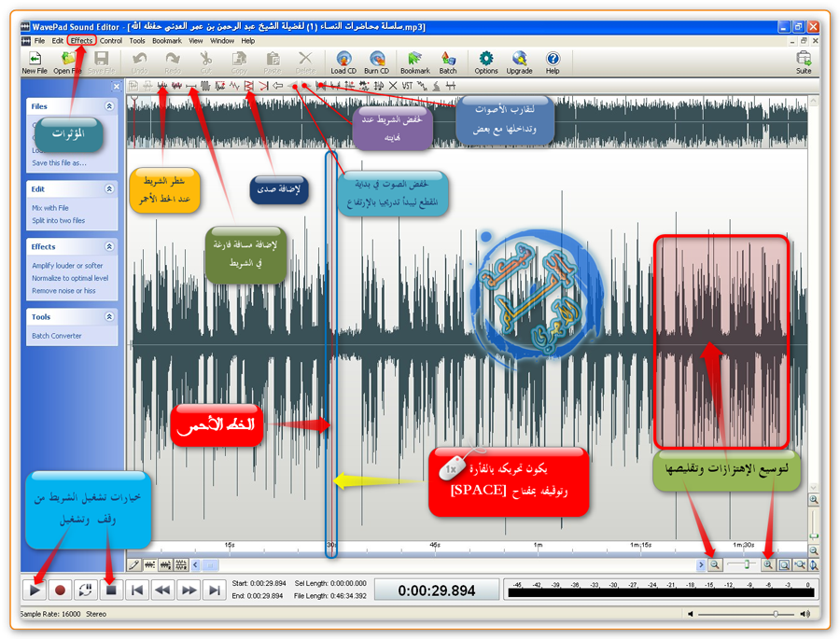
Task: Click the volume slider at bottom right
Action: [747, 614]
